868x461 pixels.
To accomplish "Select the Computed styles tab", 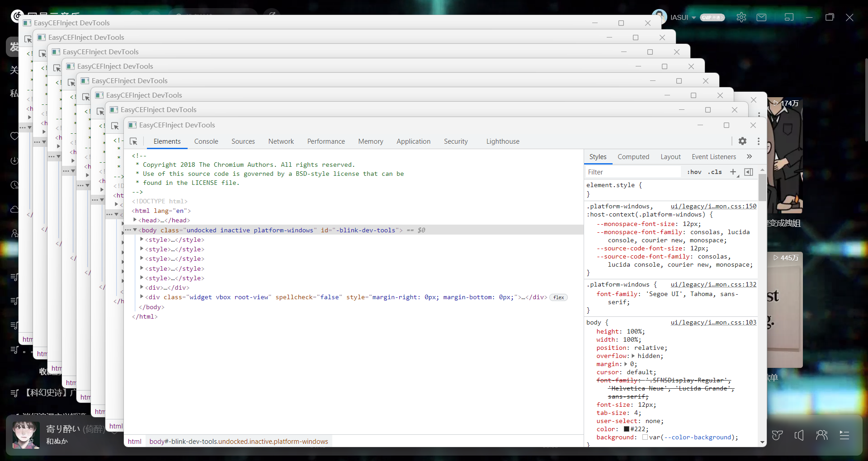I will tap(633, 157).
